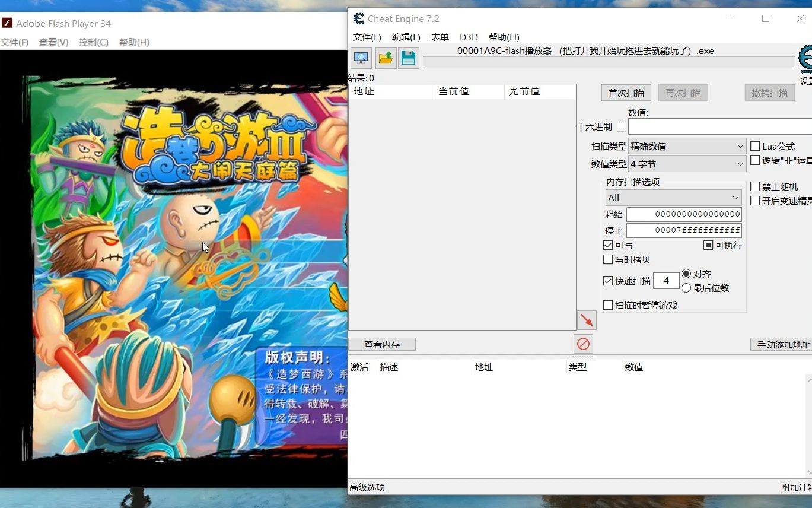Click the 停止 address field
The width and height of the screenshot is (812, 508).
point(684,230)
